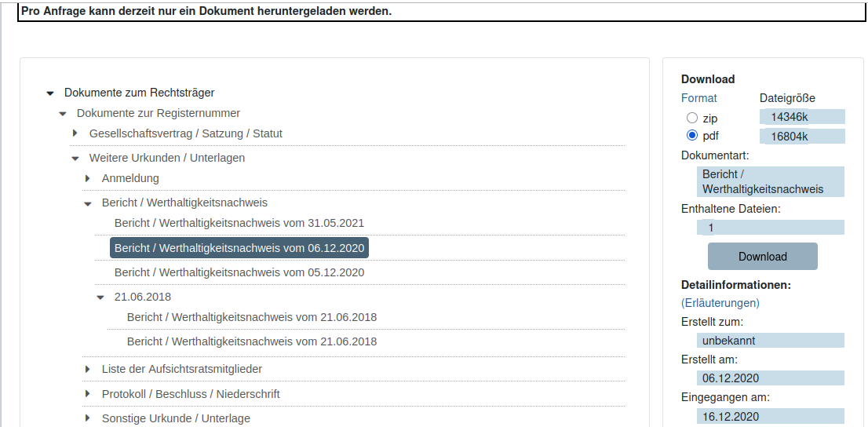868x427 pixels.
Task: Select the pdf format radio button
Action: (691, 136)
